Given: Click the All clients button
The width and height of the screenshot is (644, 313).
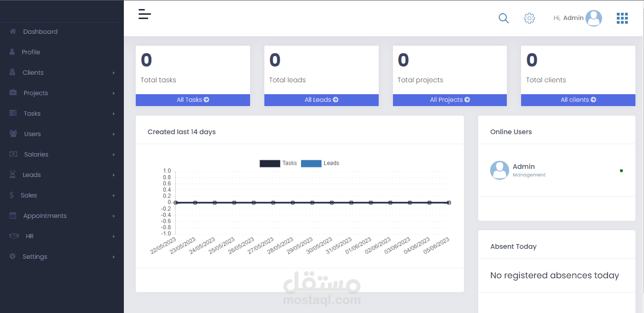Looking at the screenshot, I should [578, 100].
